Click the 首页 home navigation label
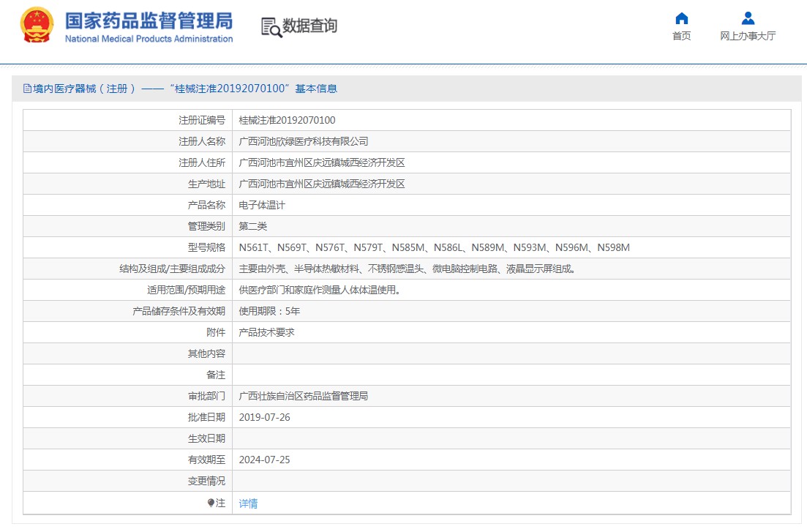 pos(681,35)
